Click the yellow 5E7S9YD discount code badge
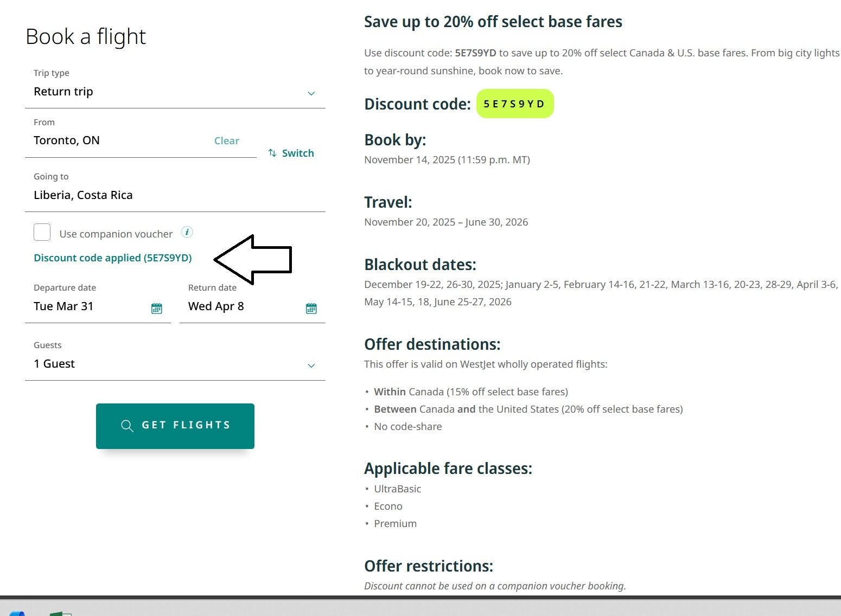 click(x=514, y=104)
